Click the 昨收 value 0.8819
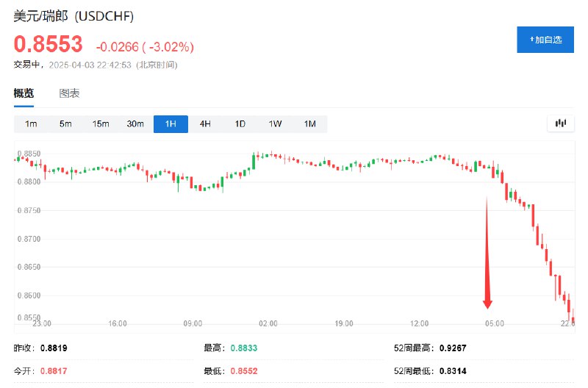588x388 pixels. point(54,348)
